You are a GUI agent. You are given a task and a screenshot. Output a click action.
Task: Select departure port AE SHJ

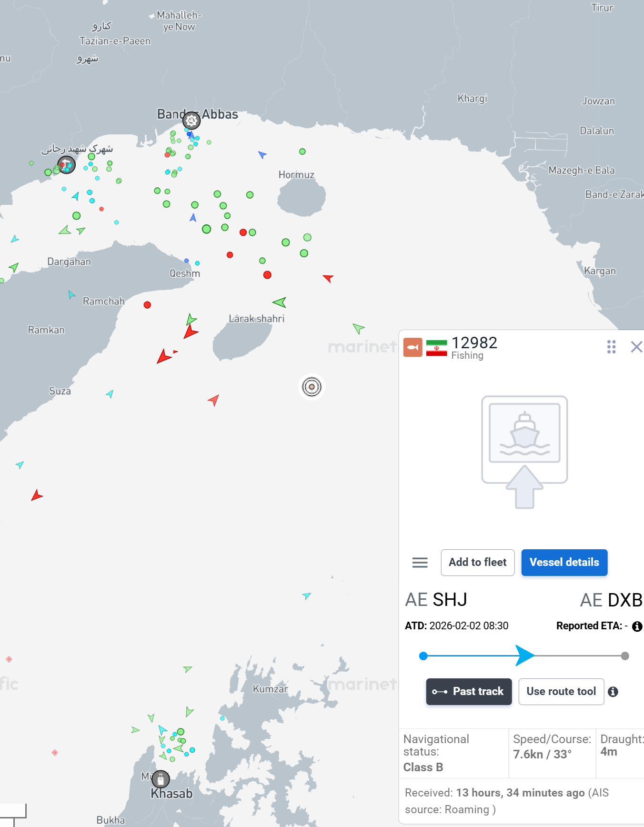436,600
